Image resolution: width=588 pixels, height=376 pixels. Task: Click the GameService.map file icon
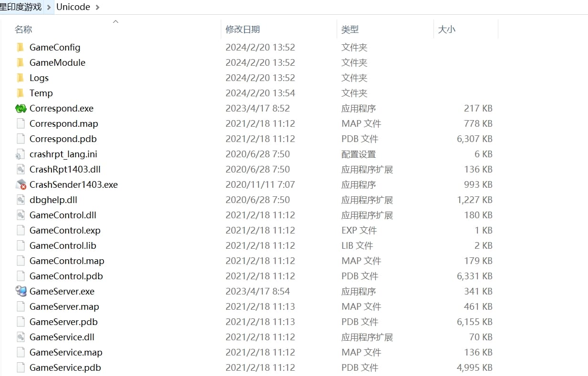pyautogui.click(x=21, y=352)
